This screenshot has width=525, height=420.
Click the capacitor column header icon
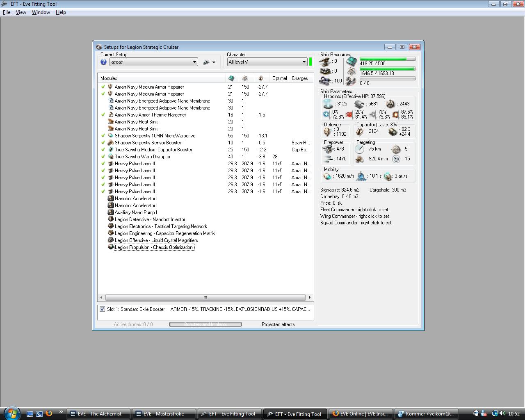click(260, 78)
